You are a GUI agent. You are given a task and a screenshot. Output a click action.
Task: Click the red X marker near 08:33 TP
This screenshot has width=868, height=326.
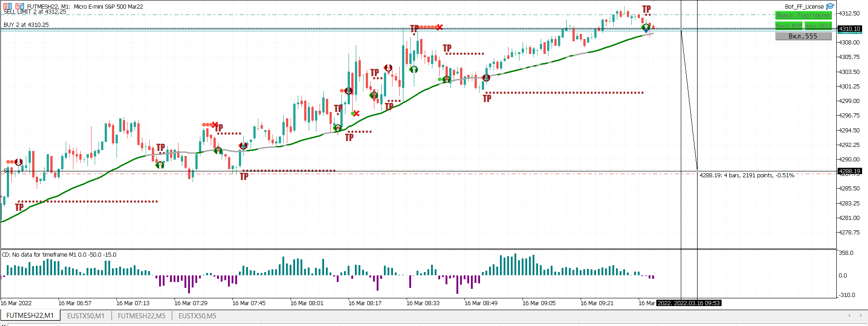pyautogui.click(x=439, y=27)
